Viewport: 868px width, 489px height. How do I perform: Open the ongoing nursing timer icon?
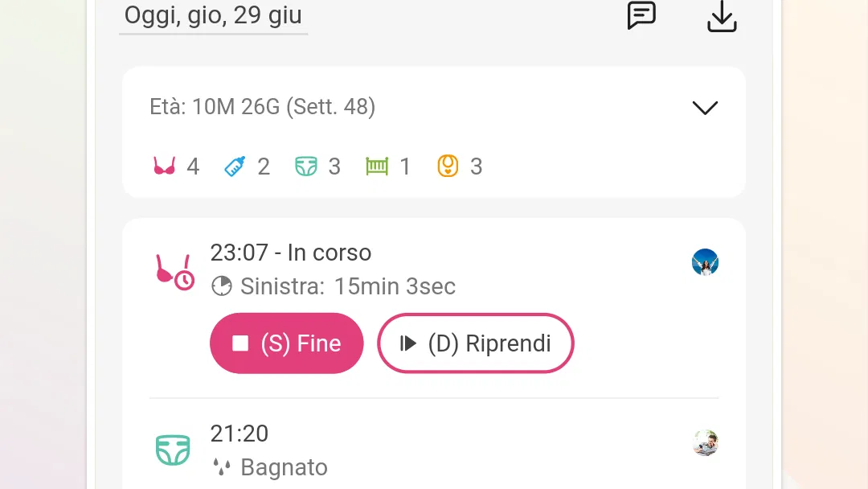click(x=174, y=271)
